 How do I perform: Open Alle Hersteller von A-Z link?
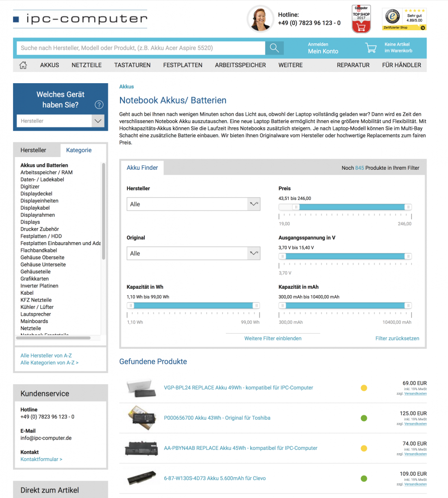pos(46,356)
